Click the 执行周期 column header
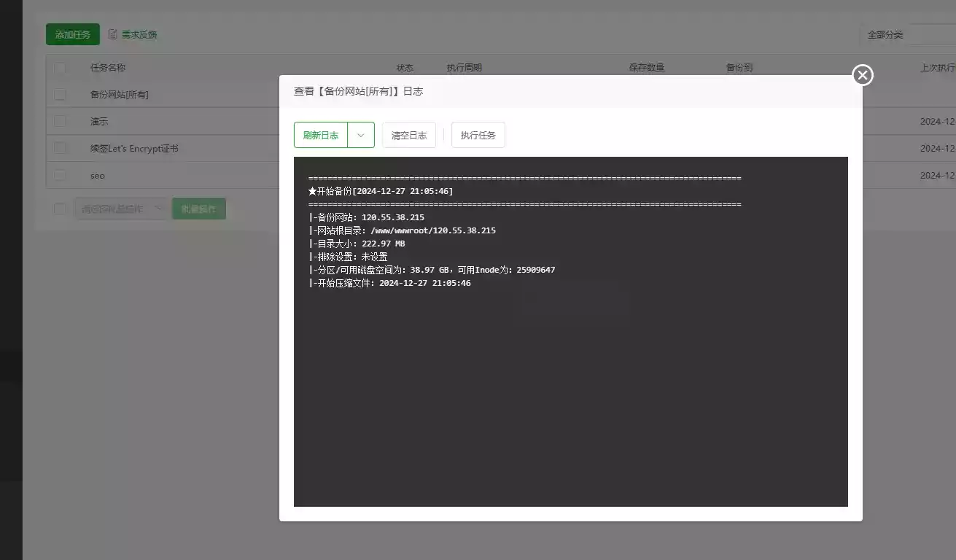 tap(464, 68)
